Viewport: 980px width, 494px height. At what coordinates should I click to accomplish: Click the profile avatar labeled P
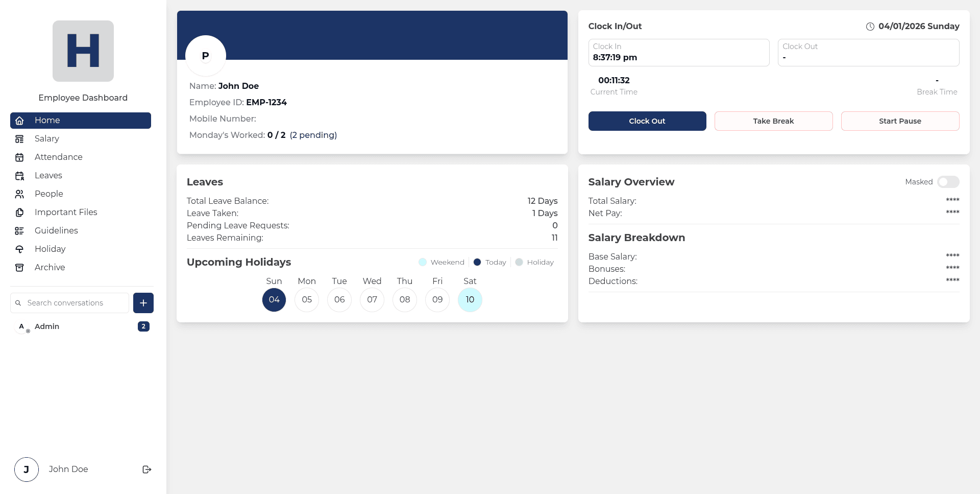coord(206,56)
